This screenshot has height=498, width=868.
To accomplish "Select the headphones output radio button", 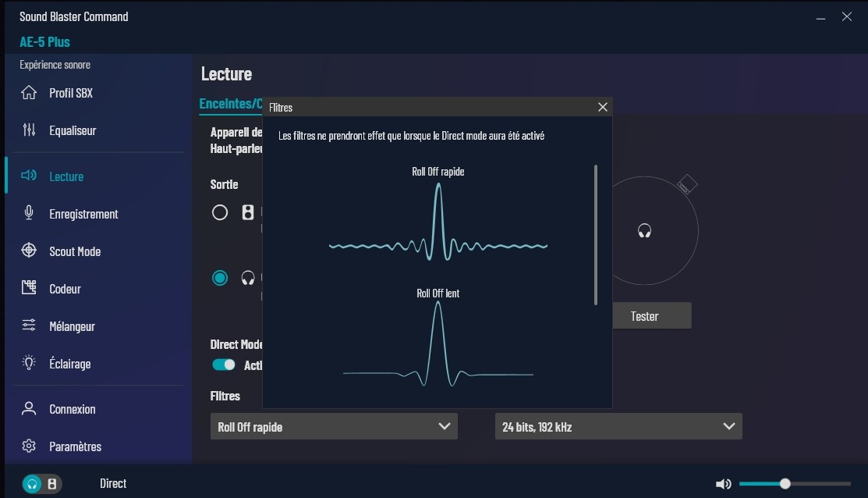I will click(220, 278).
